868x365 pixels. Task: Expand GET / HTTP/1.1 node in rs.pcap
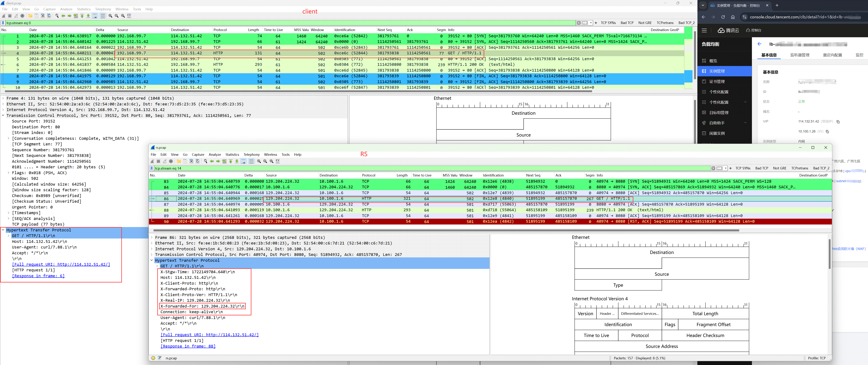click(x=157, y=266)
